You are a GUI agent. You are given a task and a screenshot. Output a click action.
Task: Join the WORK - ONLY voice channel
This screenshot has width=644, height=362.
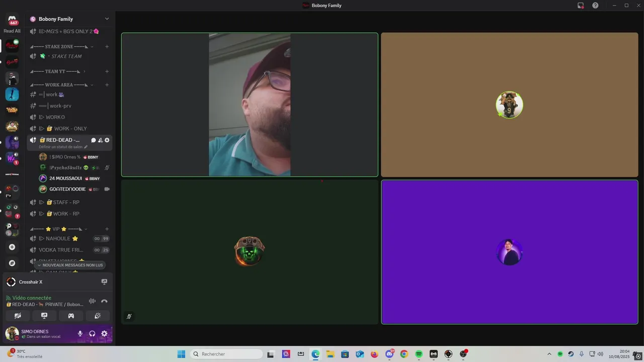[69, 129]
